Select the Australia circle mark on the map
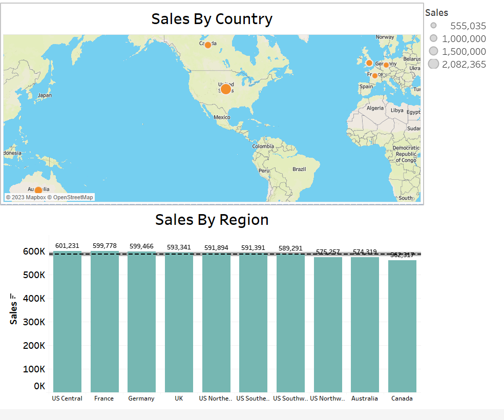The image size is (504, 420). pyautogui.click(x=38, y=189)
